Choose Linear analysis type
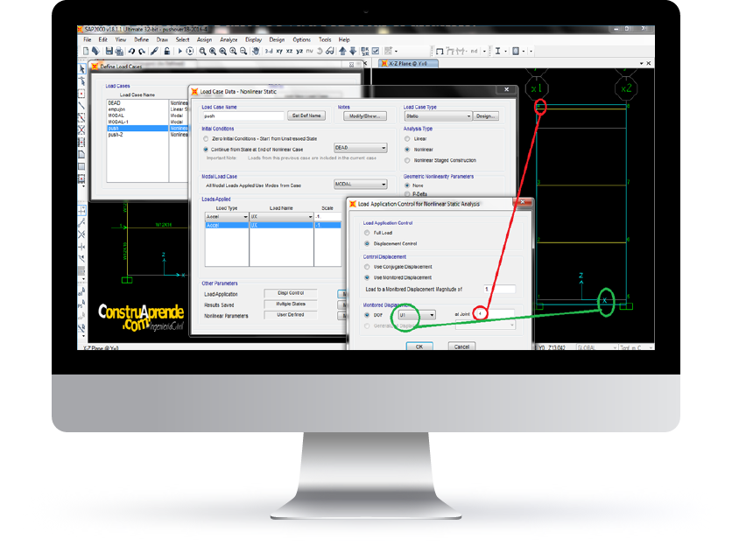Screen dimensions: 732x560 (x=407, y=138)
